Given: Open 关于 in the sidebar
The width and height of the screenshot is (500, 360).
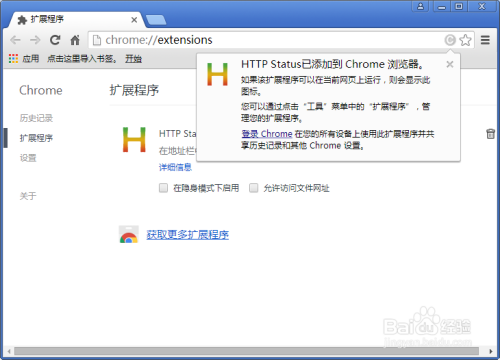Looking at the screenshot, I should pos(28,196).
